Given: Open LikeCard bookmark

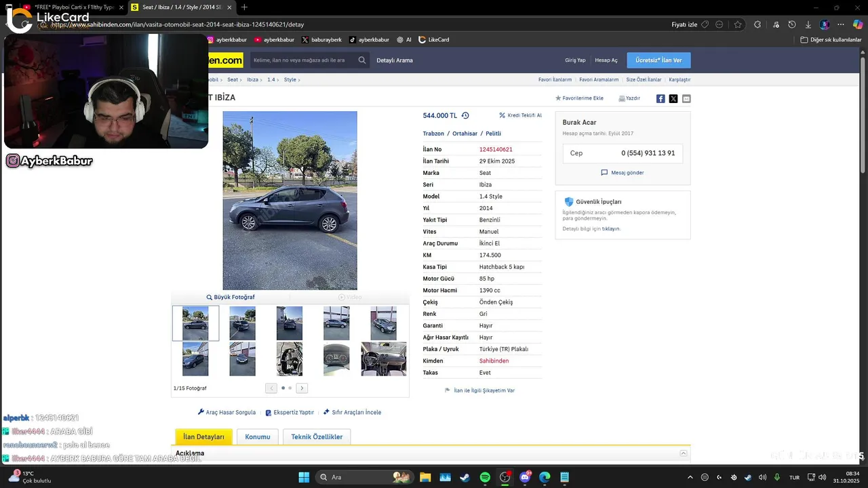Looking at the screenshot, I should (x=434, y=40).
